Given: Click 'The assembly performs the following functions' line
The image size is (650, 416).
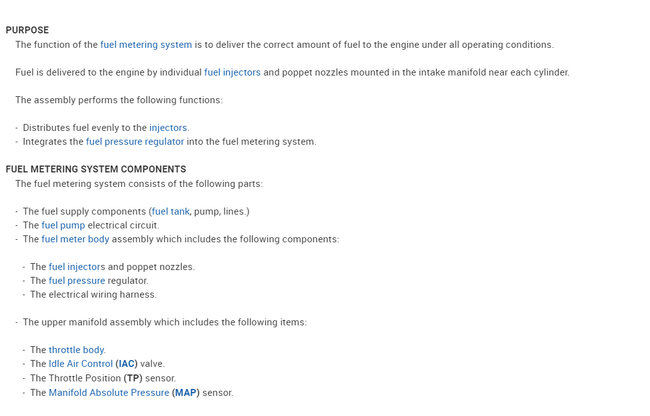Looking at the screenshot, I should [119, 100].
